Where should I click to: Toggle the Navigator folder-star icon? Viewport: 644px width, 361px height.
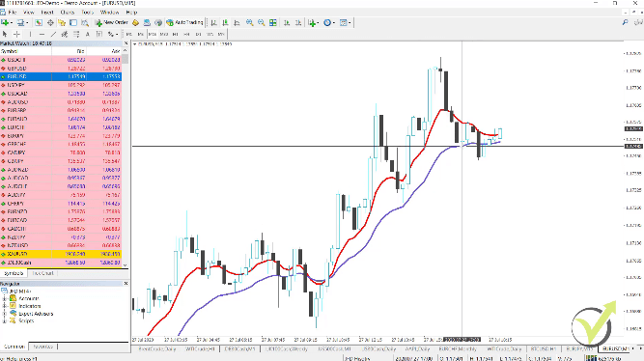coord(62,22)
